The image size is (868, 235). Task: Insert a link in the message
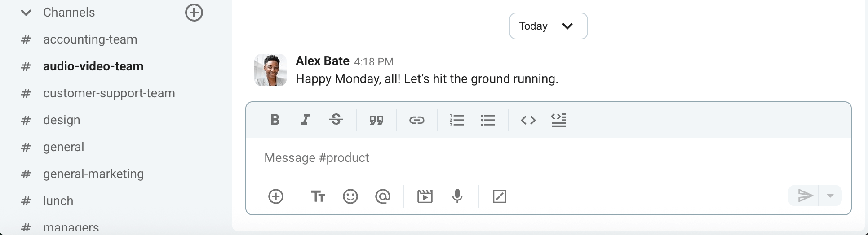(x=416, y=120)
